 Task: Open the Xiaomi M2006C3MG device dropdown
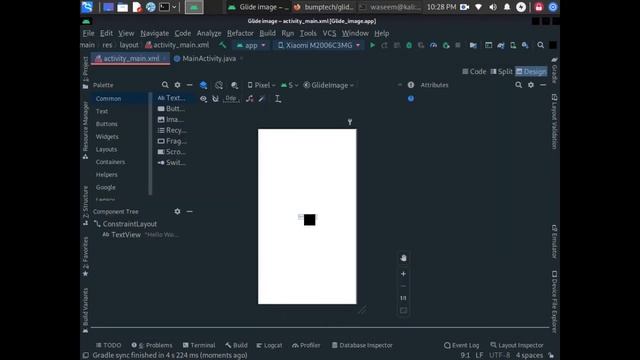point(319,45)
